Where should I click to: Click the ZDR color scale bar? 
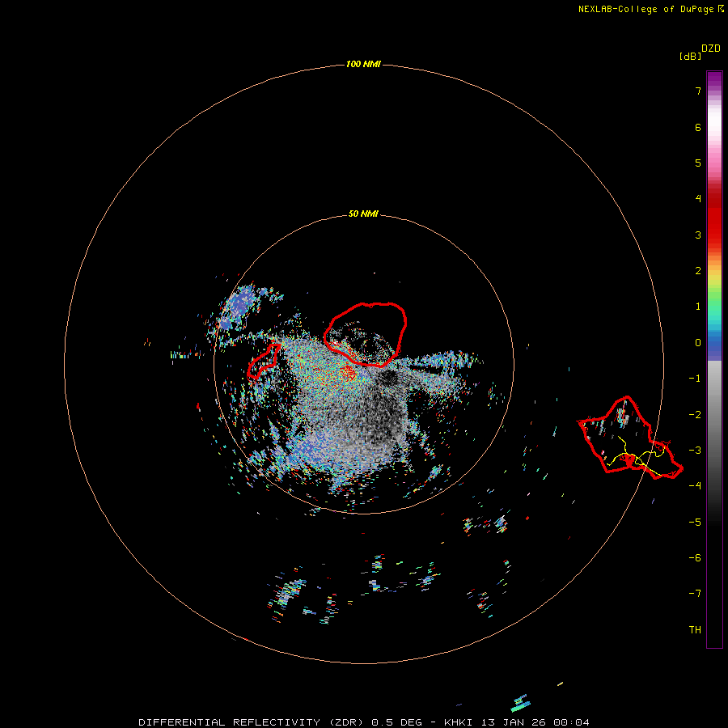(x=714, y=360)
